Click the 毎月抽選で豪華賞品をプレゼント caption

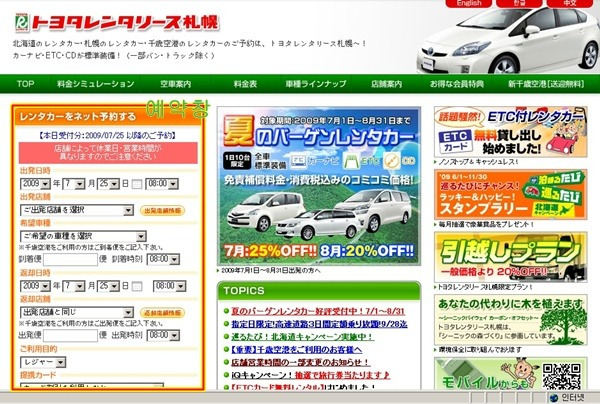(486, 225)
